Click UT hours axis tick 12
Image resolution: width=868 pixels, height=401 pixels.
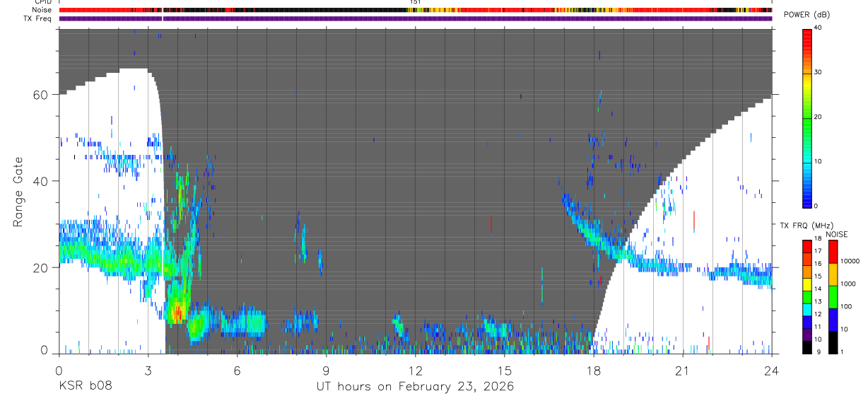415,369
